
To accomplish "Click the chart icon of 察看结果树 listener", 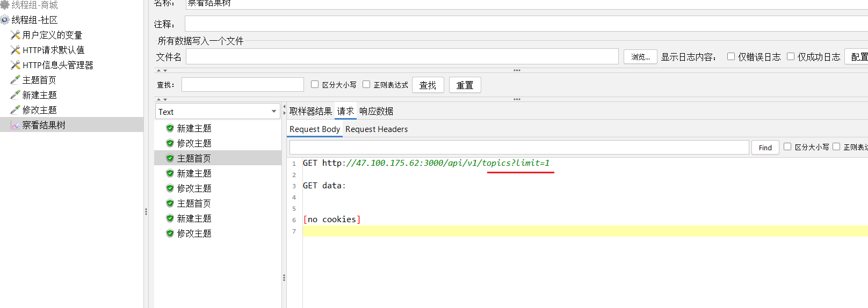I will [16, 125].
